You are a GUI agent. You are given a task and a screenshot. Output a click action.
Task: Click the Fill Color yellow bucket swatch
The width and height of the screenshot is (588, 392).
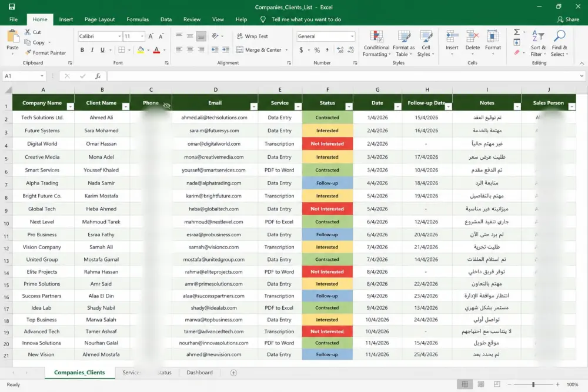click(x=141, y=50)
